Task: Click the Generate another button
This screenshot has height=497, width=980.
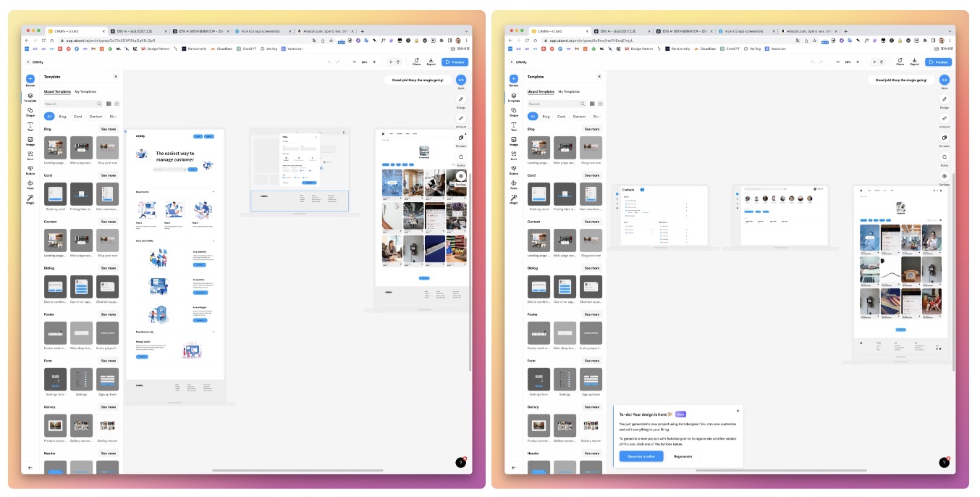Action: tap(641, 456)
